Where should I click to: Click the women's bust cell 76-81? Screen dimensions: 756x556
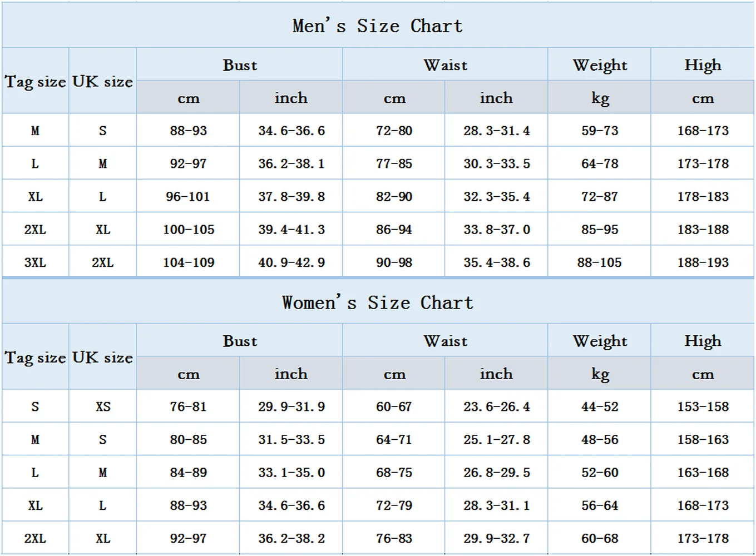(x=188, y=406)
